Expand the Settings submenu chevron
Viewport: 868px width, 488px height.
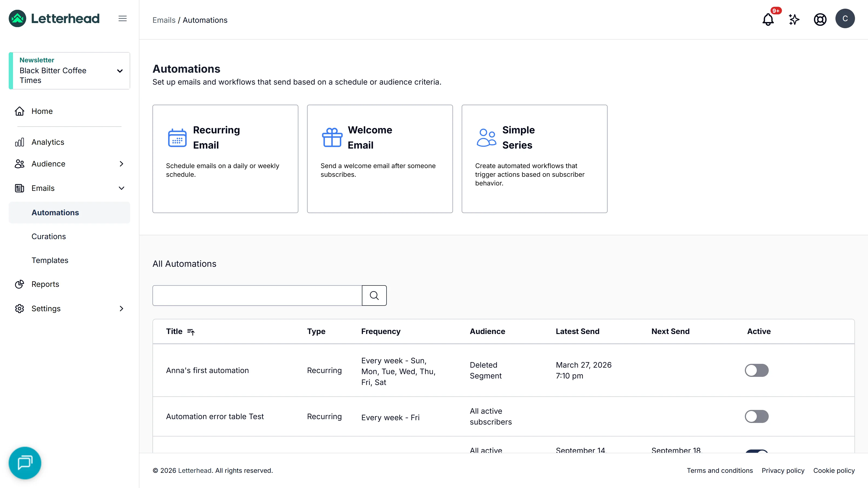122,309
